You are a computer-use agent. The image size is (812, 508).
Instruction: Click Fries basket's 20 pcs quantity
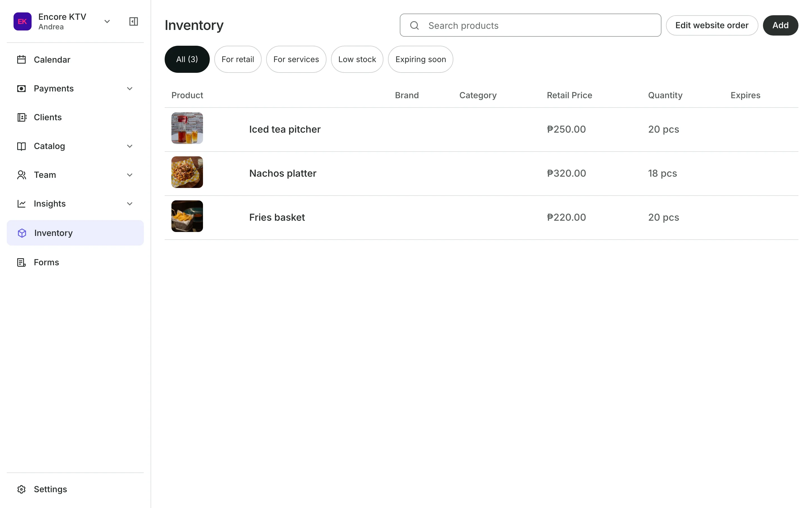pos(663,217)
